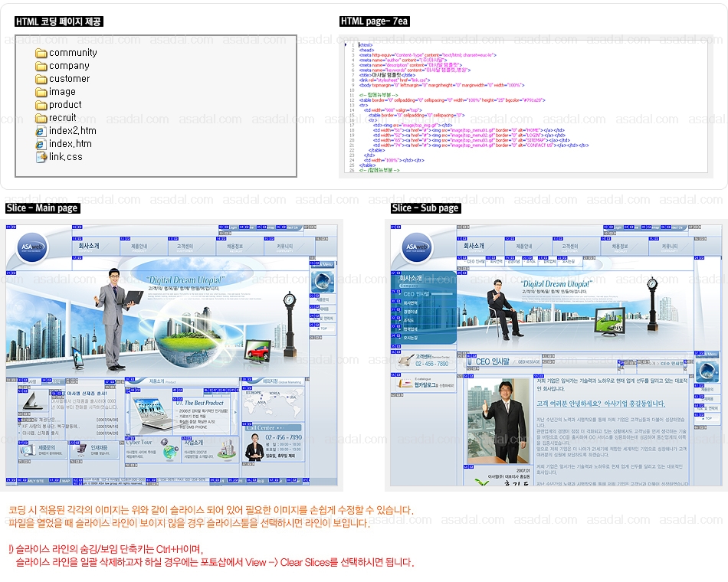Image resolution: width=728 pixels, height=582 pixels.
Task: Click the world map under 해외지점 on Main page
Action: tap(273, 404)
